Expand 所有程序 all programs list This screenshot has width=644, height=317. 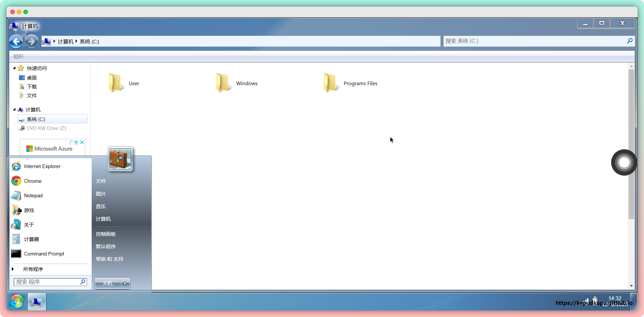[x=33, y=269]
